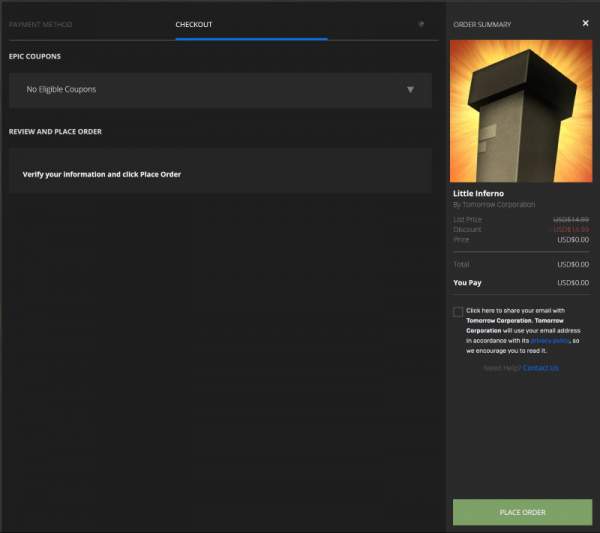Tick the share email with Tomorrow Corporation checkbox
This screenshot has width=600, height=533.
click(x=458, y=311)
